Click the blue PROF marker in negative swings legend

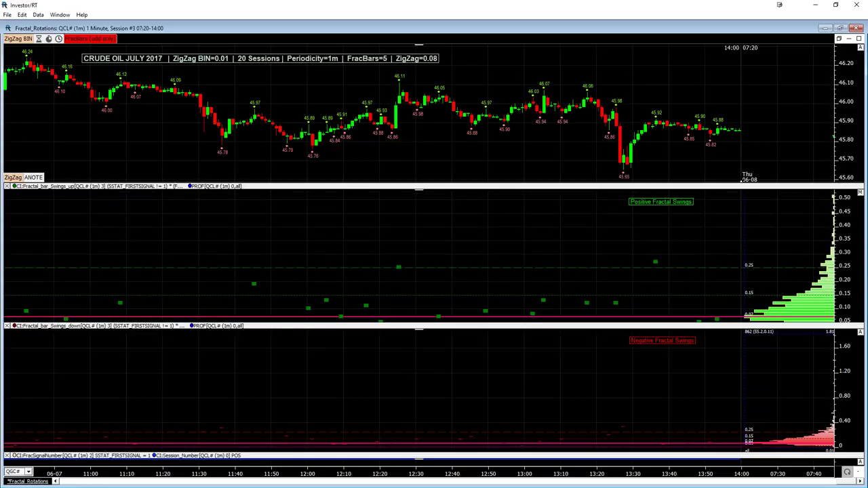click(193, 326)
